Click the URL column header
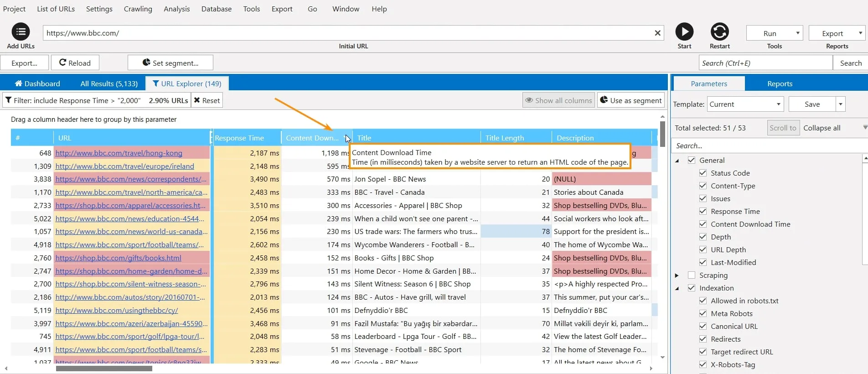Viewport: 868px width, 374px height. tap(131, 138)
